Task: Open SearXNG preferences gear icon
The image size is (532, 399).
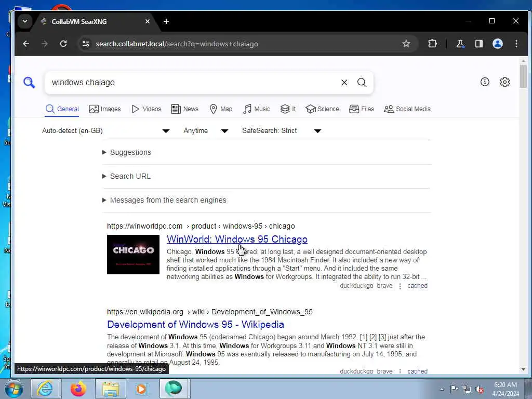Action: [x=505, y=82]
